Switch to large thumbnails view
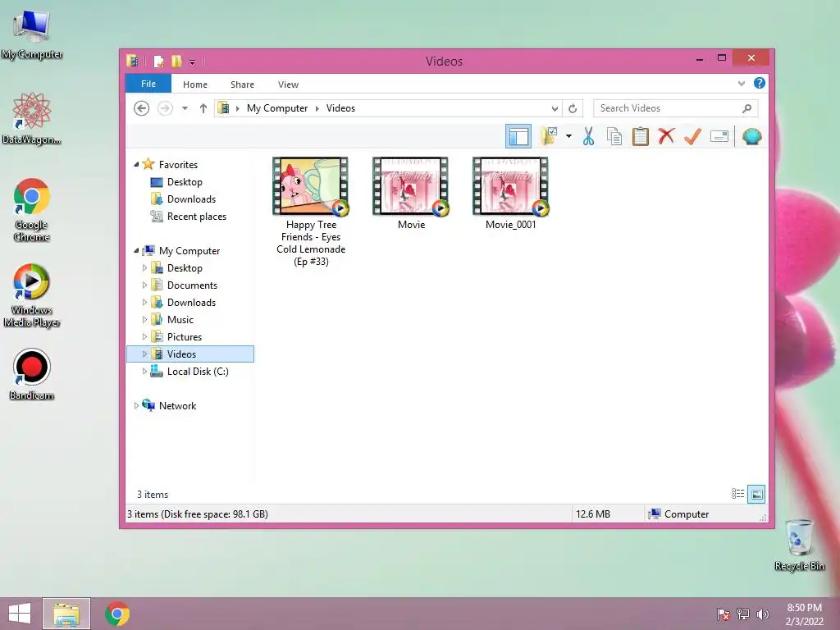 point(756,494)
